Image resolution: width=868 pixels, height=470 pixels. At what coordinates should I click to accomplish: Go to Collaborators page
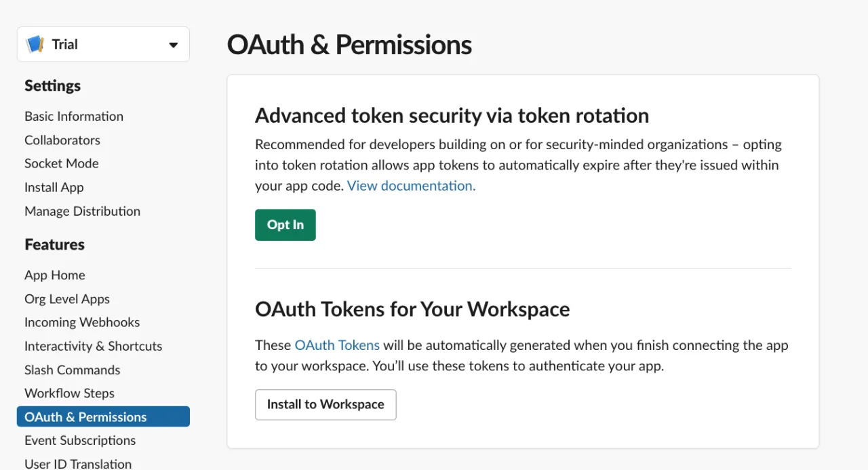pos(62,140)
